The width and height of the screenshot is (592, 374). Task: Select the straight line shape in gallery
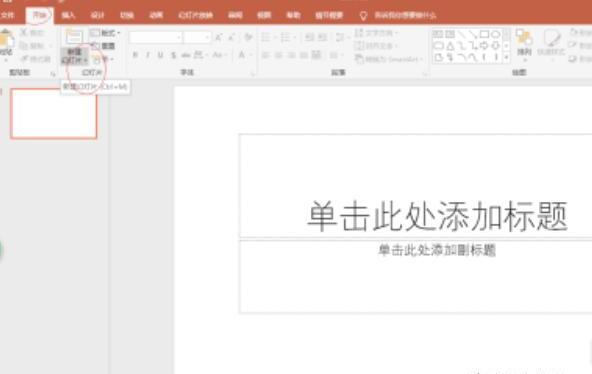tap(461, 34)
